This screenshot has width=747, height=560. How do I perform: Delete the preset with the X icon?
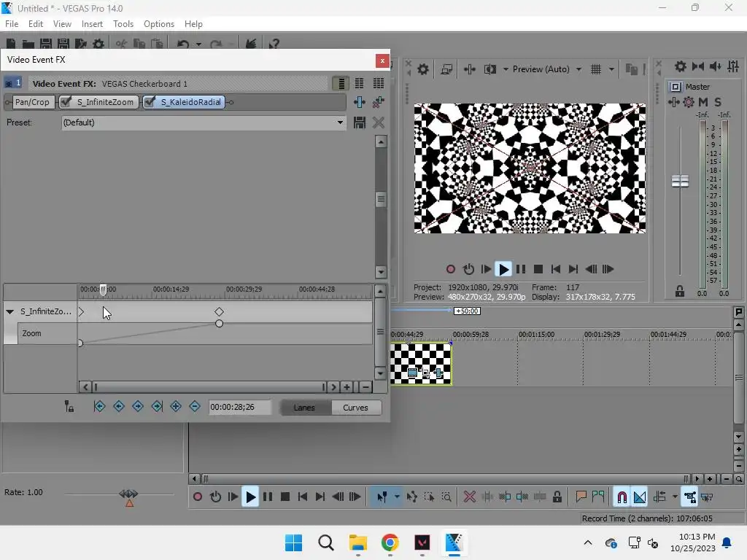379,122
